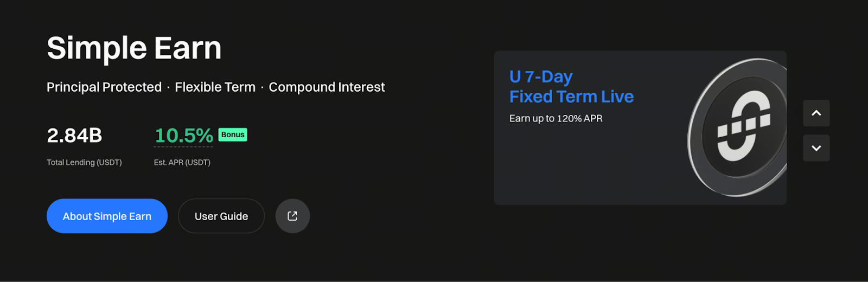This screenshot has height=282, width=868.
Task: Click the green Bonus badge
Action: (x=233, y=134)
